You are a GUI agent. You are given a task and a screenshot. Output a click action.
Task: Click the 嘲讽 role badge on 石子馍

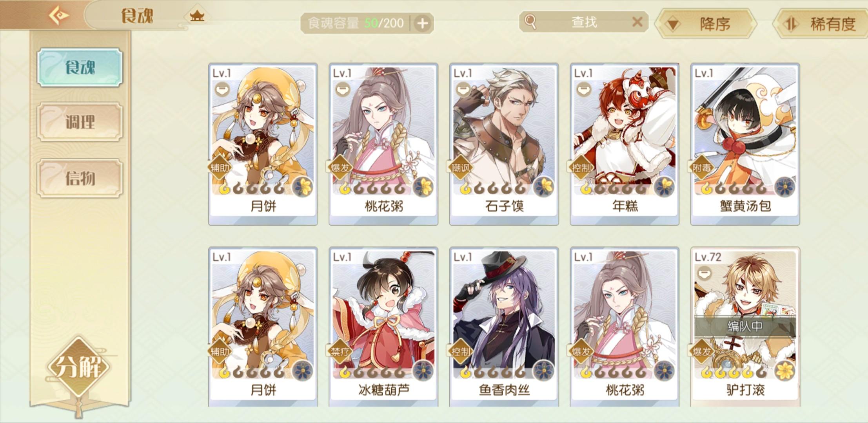460,168
